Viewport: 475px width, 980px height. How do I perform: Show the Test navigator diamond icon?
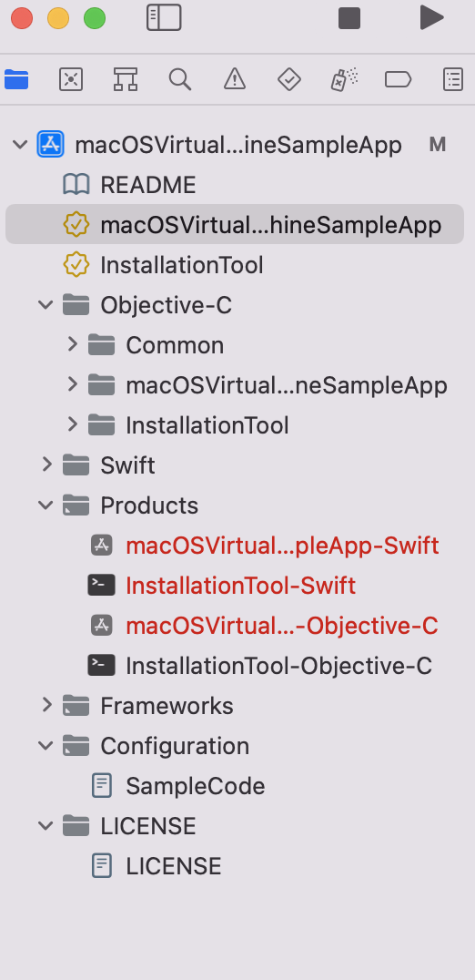click(289, 79)
